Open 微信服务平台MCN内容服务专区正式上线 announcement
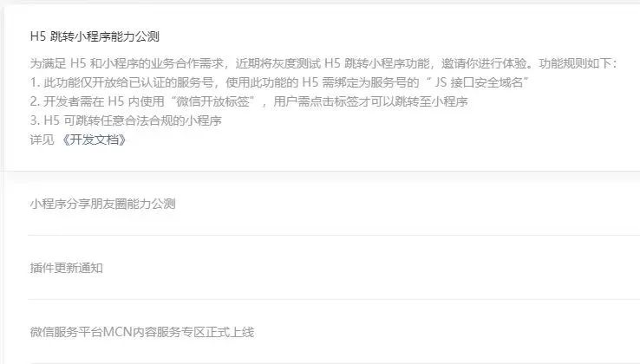The image size is (640, 364). 142,332
